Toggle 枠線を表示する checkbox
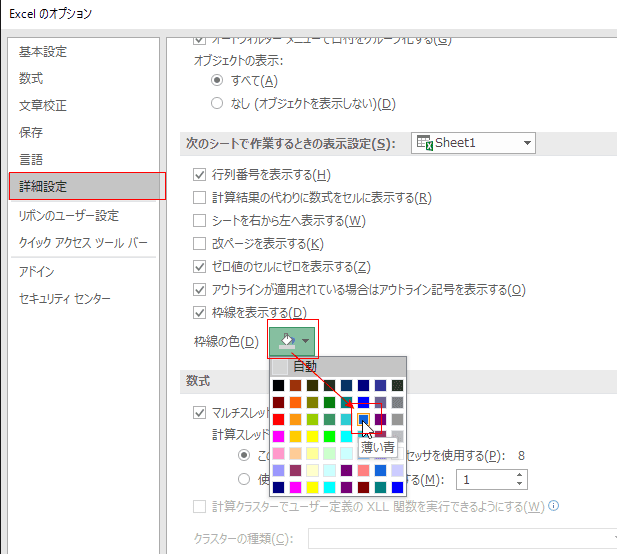617x554 pixels. click(200, 313)
